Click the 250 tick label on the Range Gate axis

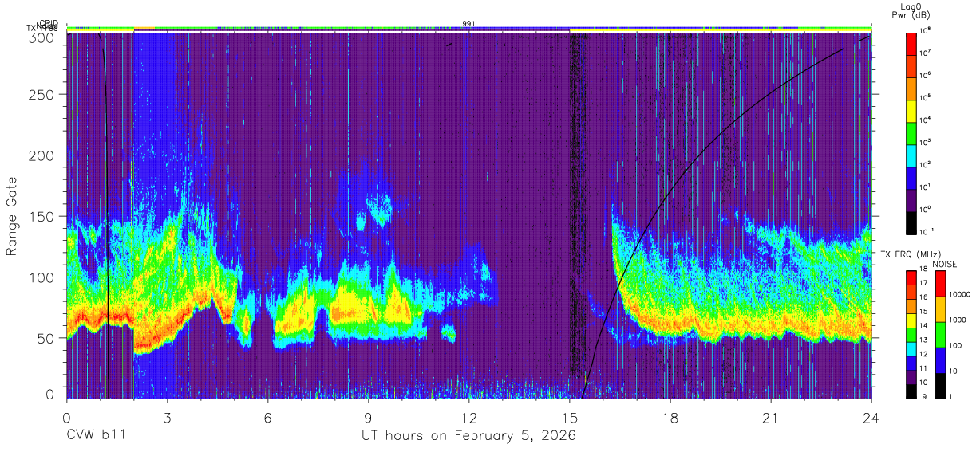coord(43,95)
